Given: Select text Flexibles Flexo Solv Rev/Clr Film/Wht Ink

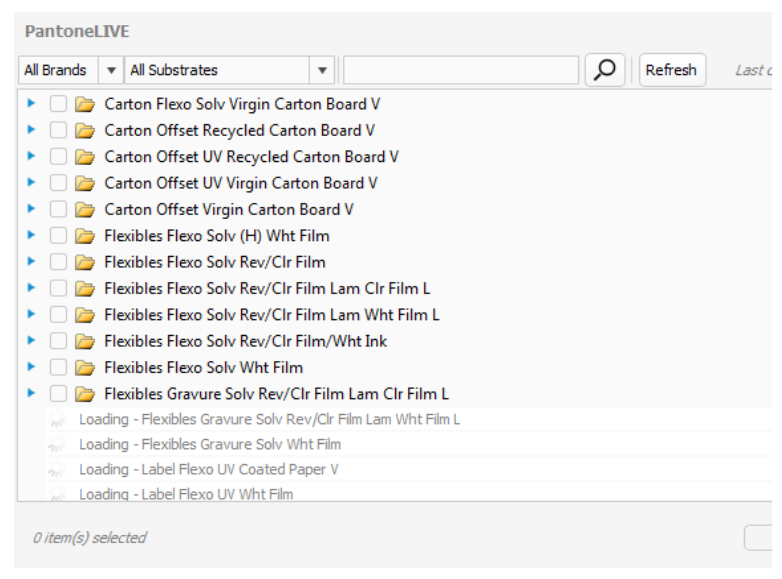Looking at the screenshot, I should pos(246,341).
